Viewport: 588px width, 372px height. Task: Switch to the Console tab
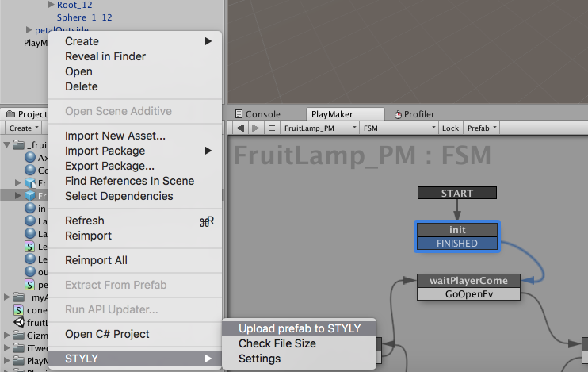(258, 114)
